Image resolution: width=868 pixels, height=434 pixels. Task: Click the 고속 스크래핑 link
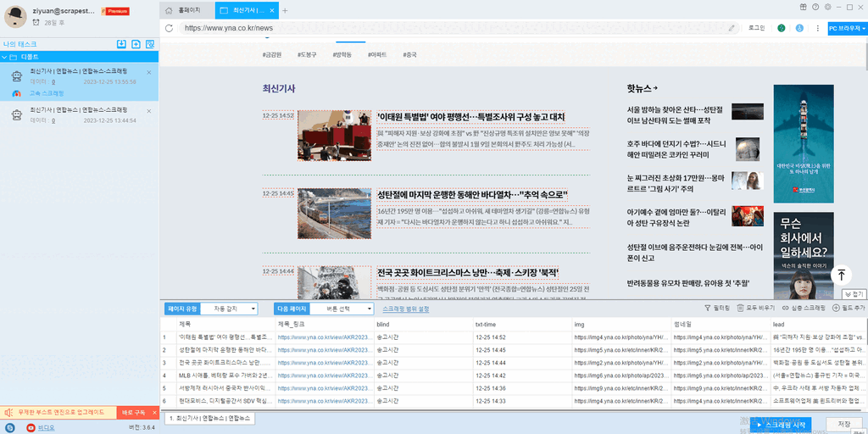coord(47,93)
